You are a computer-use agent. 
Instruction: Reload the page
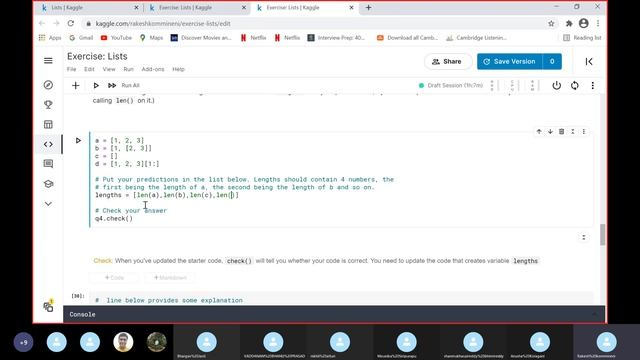pos(71,24)
